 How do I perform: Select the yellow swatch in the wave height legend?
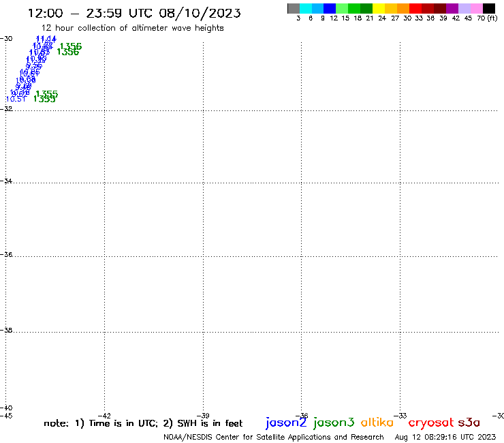coord(379,8)
